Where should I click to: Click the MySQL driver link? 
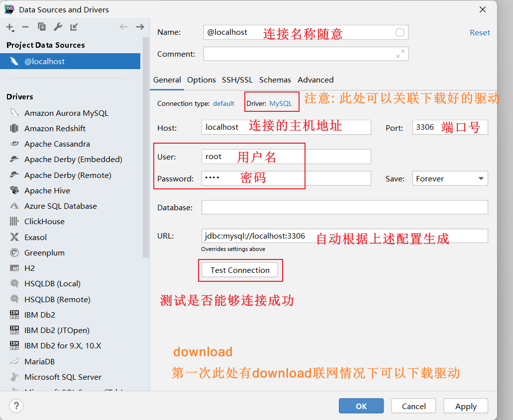click(x=280, y=103)
